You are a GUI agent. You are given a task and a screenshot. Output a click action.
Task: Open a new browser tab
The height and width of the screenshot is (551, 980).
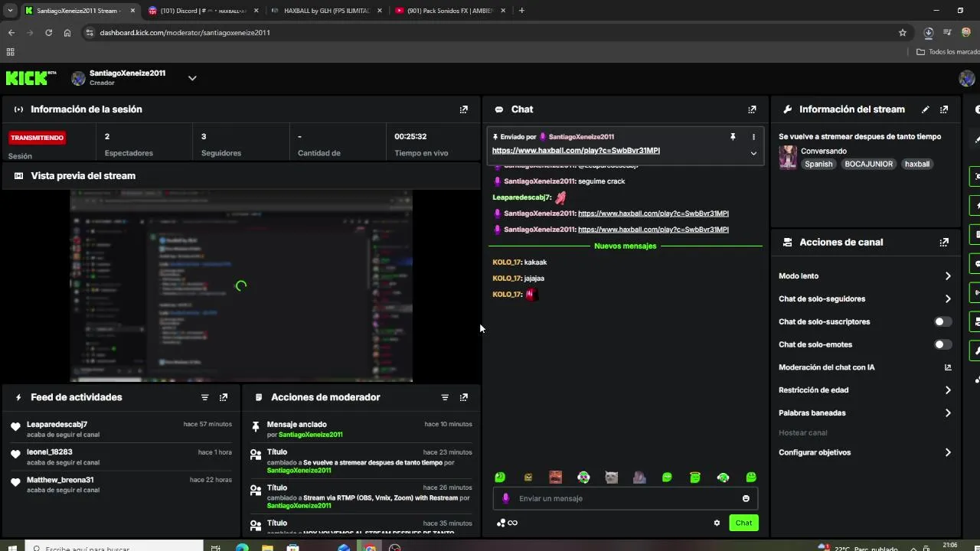tap(521, 11)
